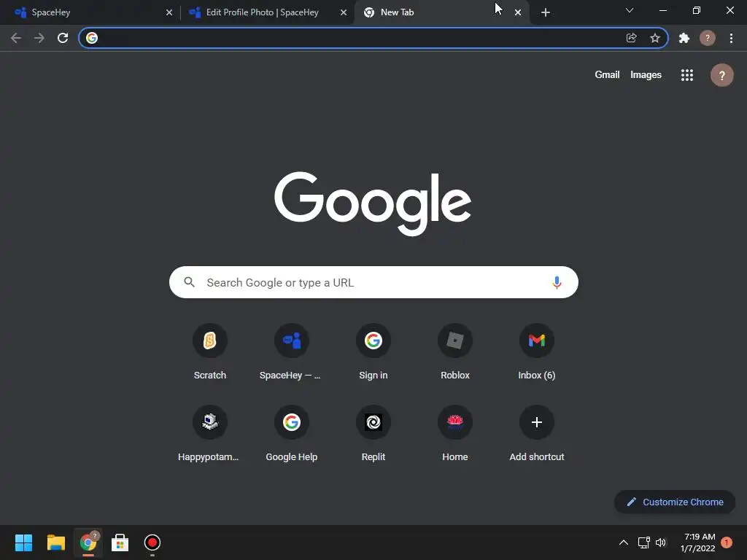Open the Chrome profile icon in the toolbar
The width and height of the screenshot is (747, 560).
pyautogui.click(x=708, y=38)
